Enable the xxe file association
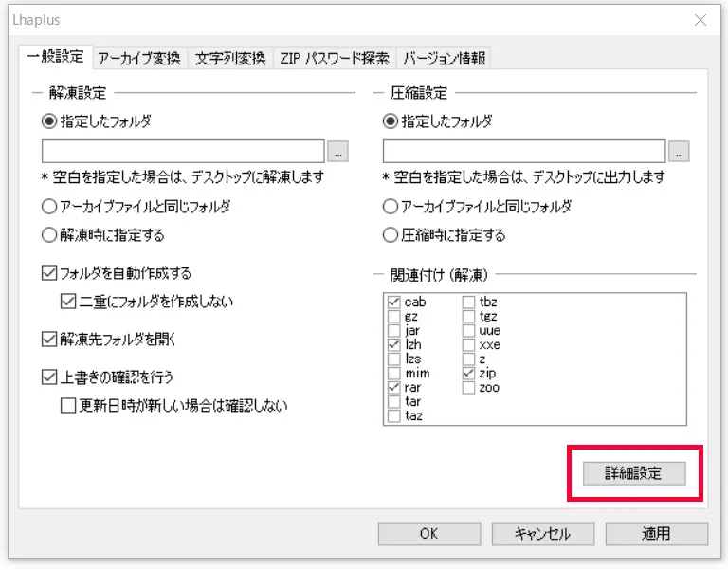The image size is (728, 570). pos(468,345)
